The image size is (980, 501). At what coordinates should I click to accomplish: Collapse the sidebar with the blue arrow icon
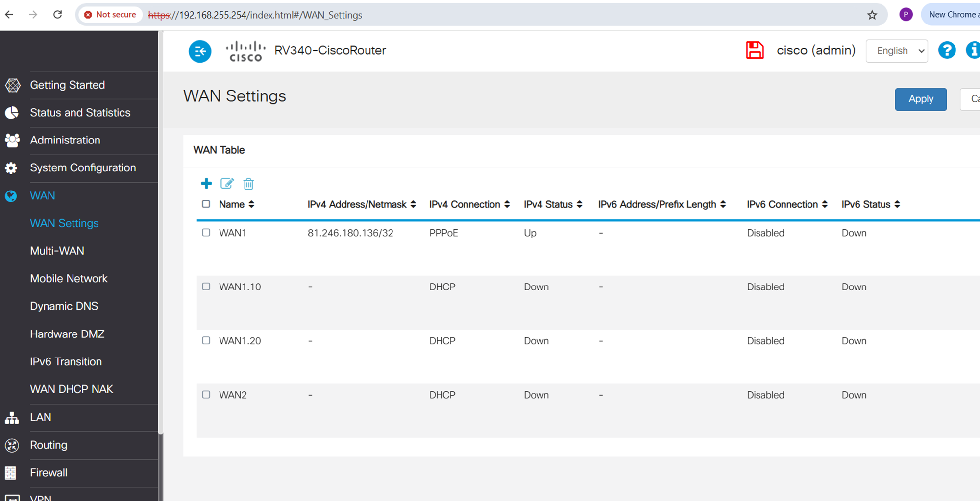200,51
